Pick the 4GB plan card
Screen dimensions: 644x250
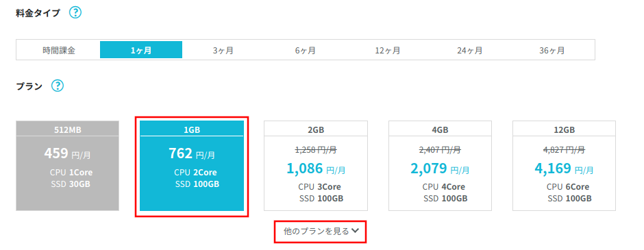point(440,166)
